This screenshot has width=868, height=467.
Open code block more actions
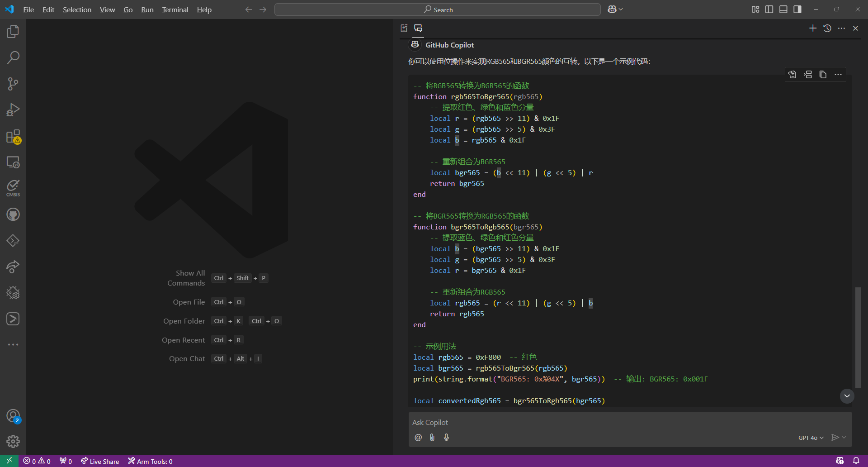[838, 75]
